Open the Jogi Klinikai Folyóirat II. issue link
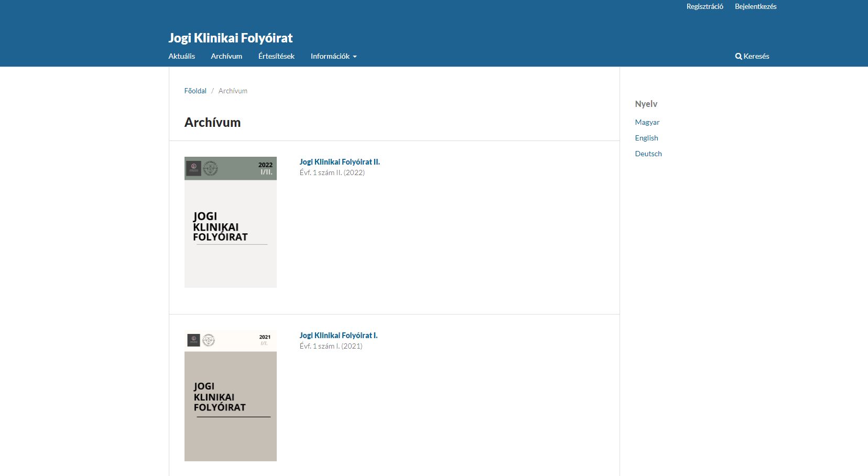The width and height of the screenshot is (868, 476). pyautogui.click(x=340, y=162)
